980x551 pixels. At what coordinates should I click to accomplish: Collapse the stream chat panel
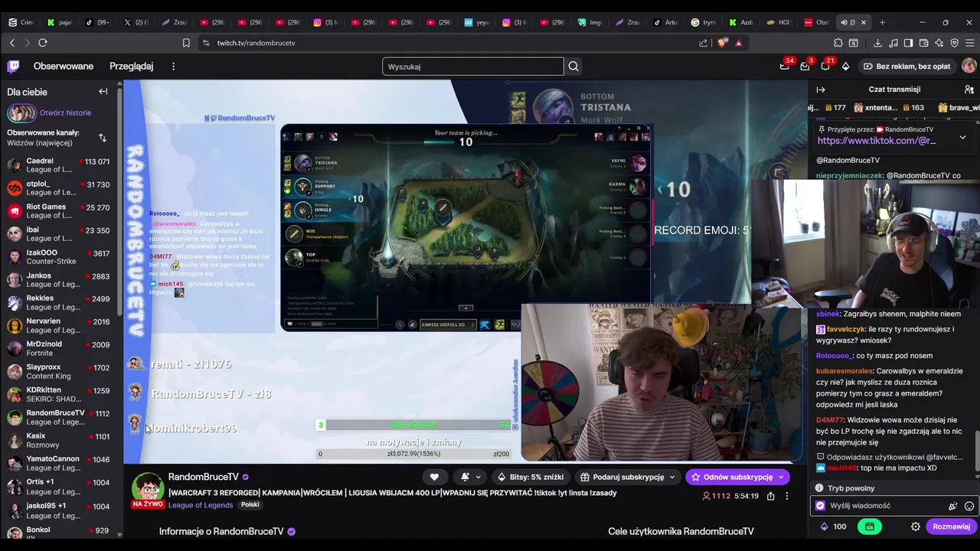[x=821, y=90]
